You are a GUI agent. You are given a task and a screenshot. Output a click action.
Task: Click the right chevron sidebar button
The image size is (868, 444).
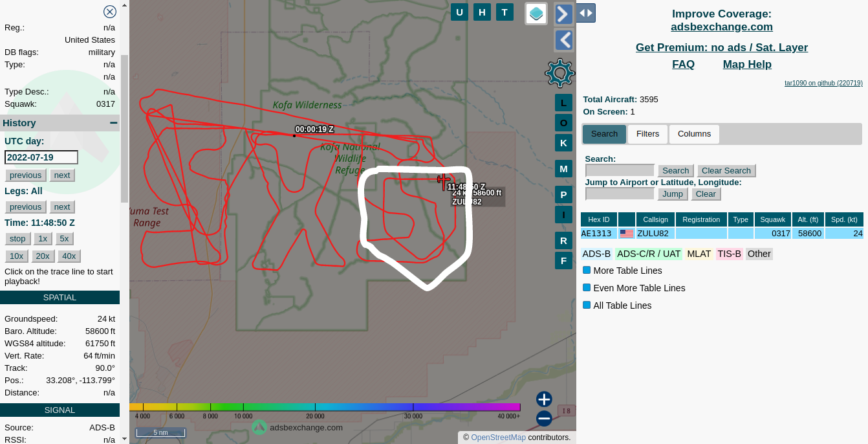[564, 14]
